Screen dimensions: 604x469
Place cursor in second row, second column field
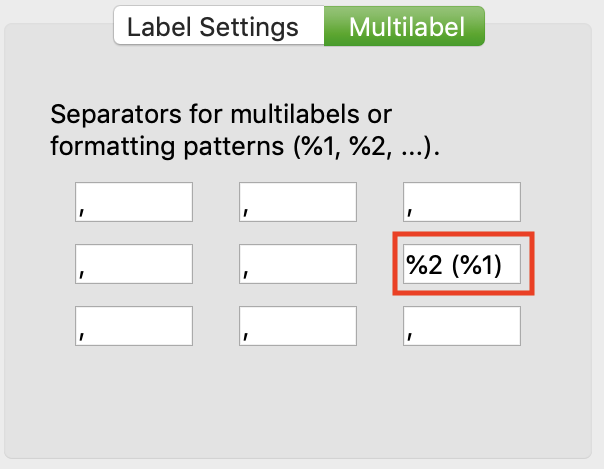click(298, 264)
